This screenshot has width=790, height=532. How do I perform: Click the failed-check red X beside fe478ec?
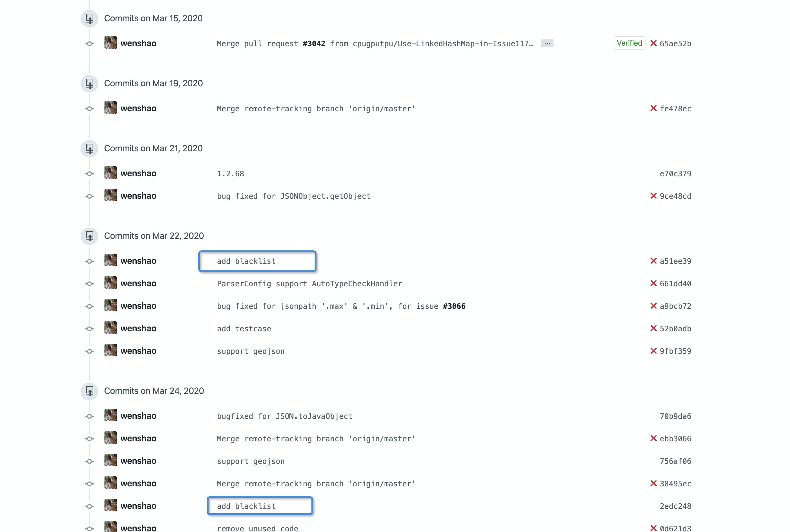(x=653, y=108)
